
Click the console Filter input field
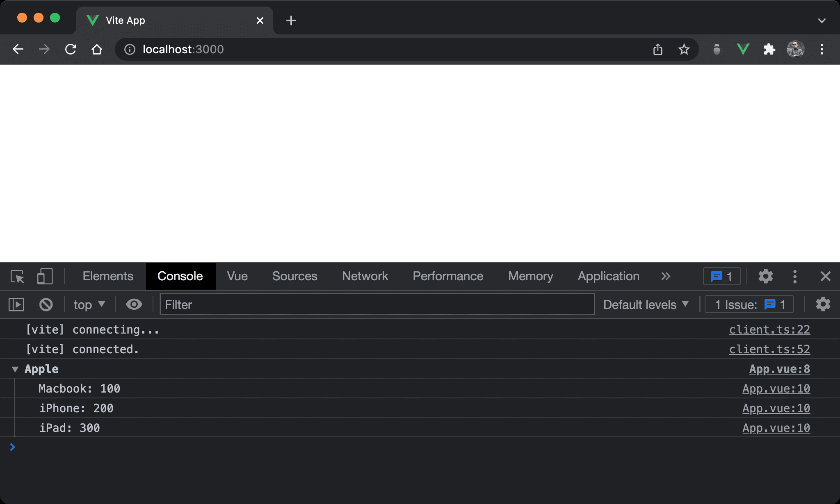[377, 304]
